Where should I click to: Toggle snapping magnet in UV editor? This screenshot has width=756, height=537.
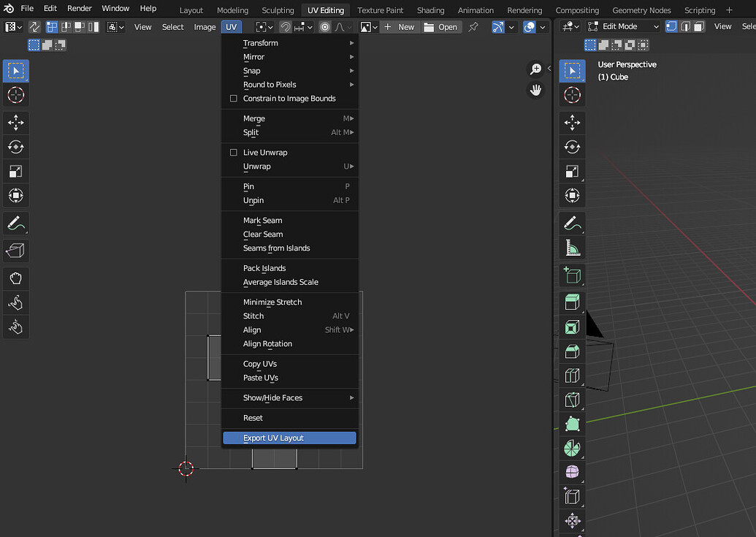[x=286, y=27]
